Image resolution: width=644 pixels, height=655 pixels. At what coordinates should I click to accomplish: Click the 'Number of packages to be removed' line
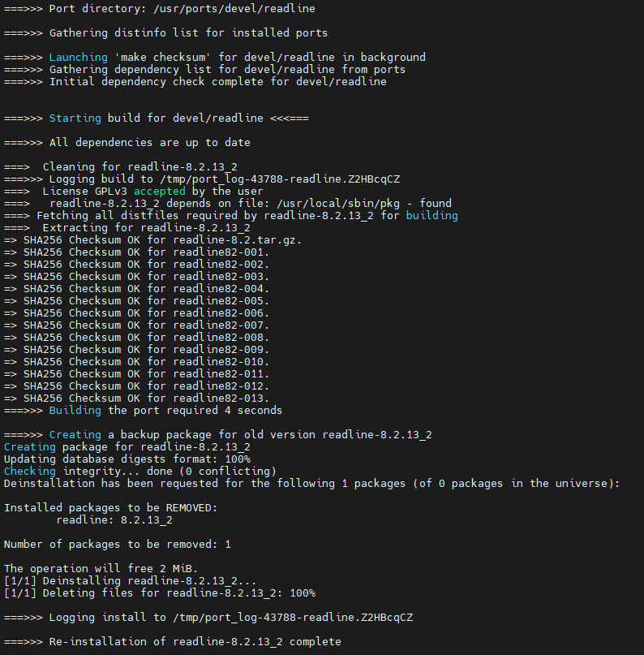point(117,545)
